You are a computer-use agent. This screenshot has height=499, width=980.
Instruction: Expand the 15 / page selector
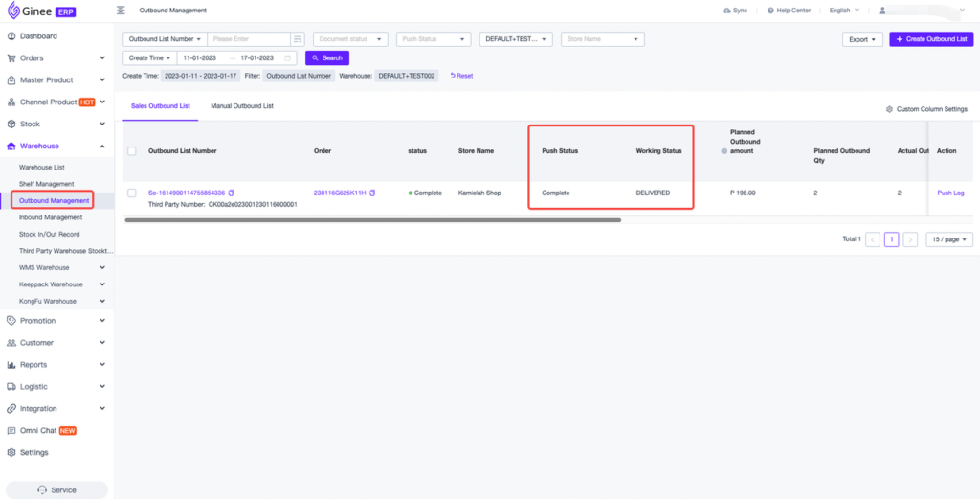tap(949, 239)
